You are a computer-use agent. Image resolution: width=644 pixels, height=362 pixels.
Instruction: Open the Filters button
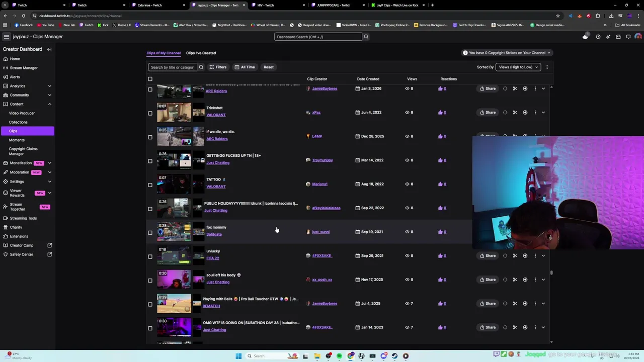(218, 67)
